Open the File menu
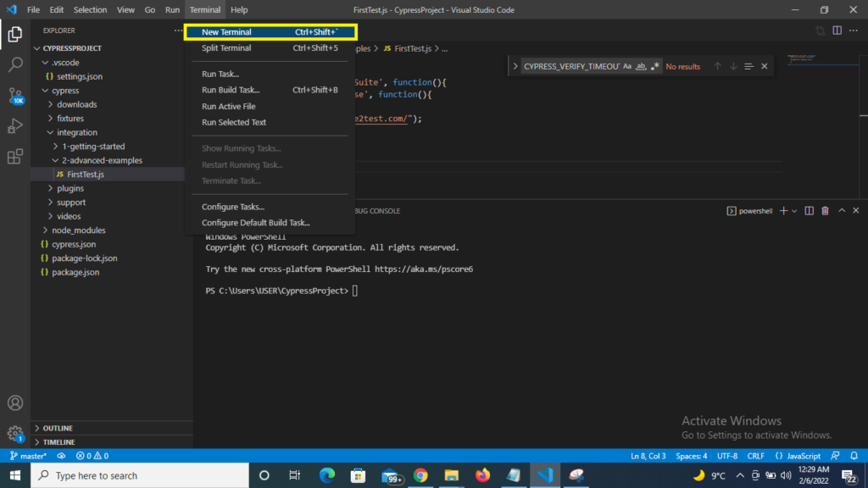 coord(33,10)
